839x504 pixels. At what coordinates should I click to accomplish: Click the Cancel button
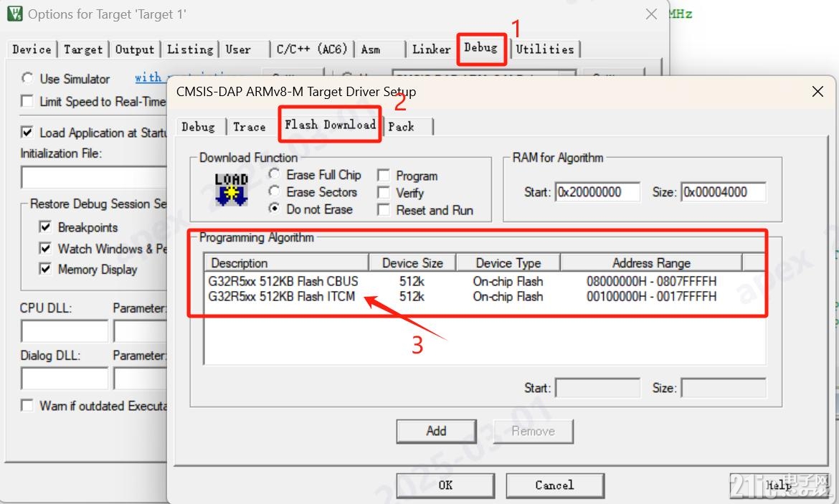pos(555,485)
